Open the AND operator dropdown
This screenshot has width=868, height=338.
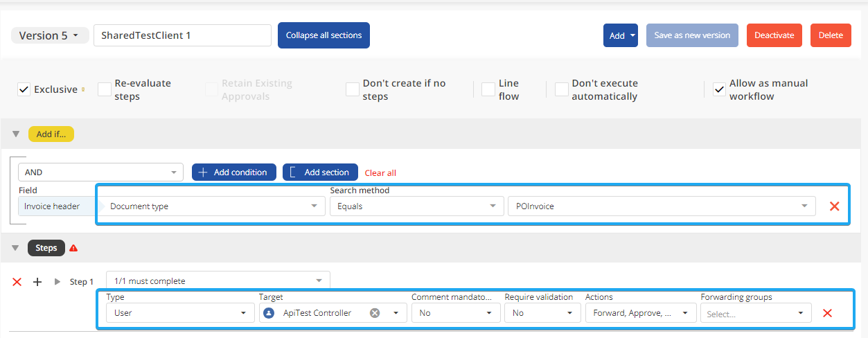pyautogui.click(x=100, y=172)
